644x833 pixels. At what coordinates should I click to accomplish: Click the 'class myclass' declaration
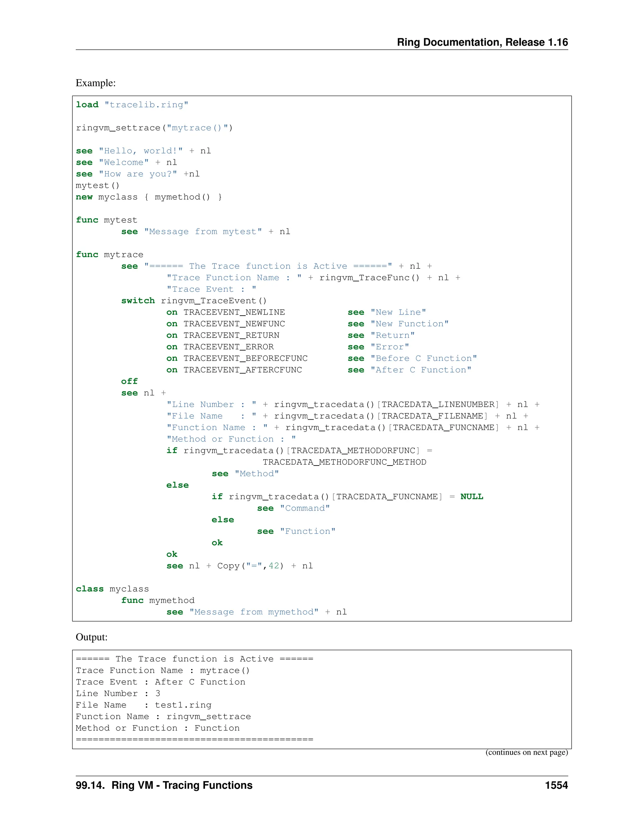pyautogui.click(x=112, y=589)
